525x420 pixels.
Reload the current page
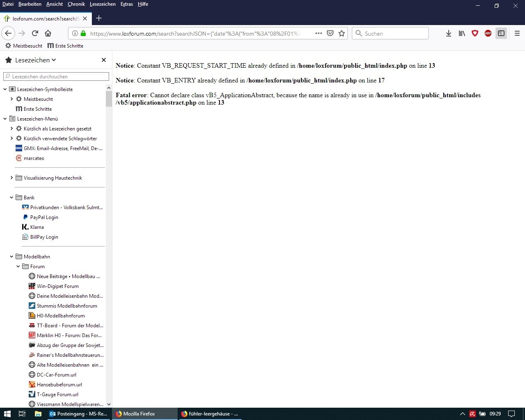(x=35, y=33)
